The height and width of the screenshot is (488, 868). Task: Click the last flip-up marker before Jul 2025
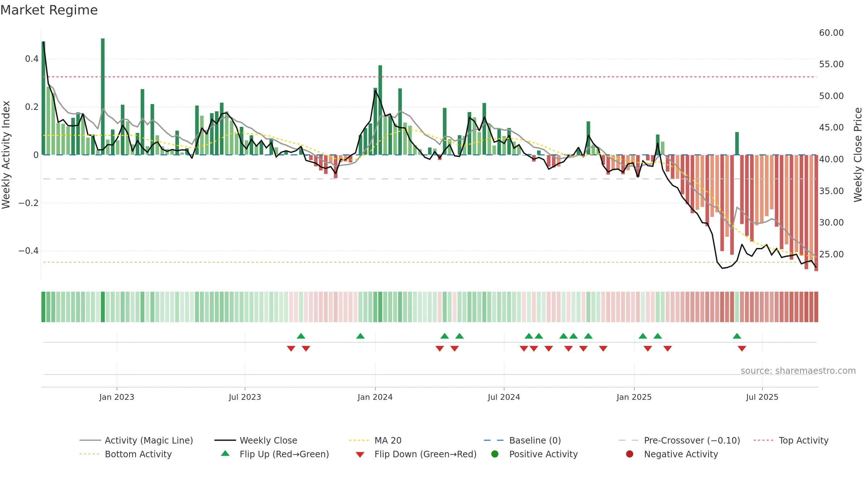[737, 336]
